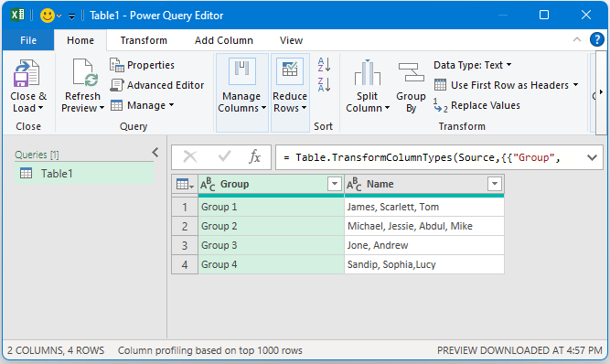This screenshot has height=364, width=610.
Task: Select cell 'Jone, Andrew'
Action: tap(424, 245)
